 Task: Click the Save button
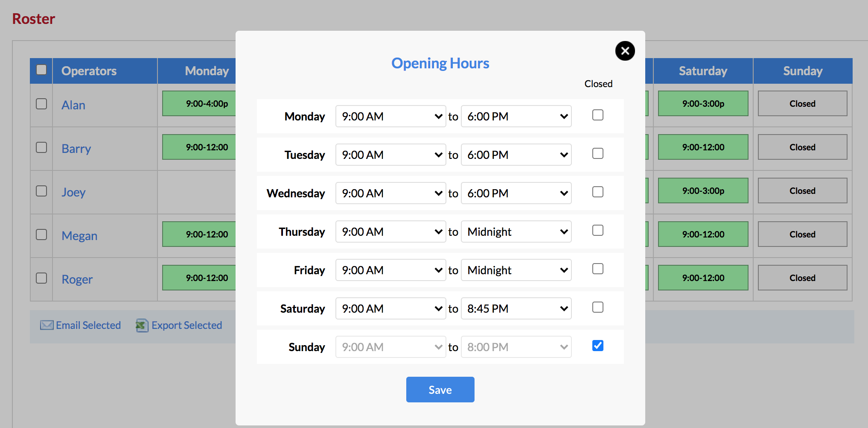coord(440,390)
